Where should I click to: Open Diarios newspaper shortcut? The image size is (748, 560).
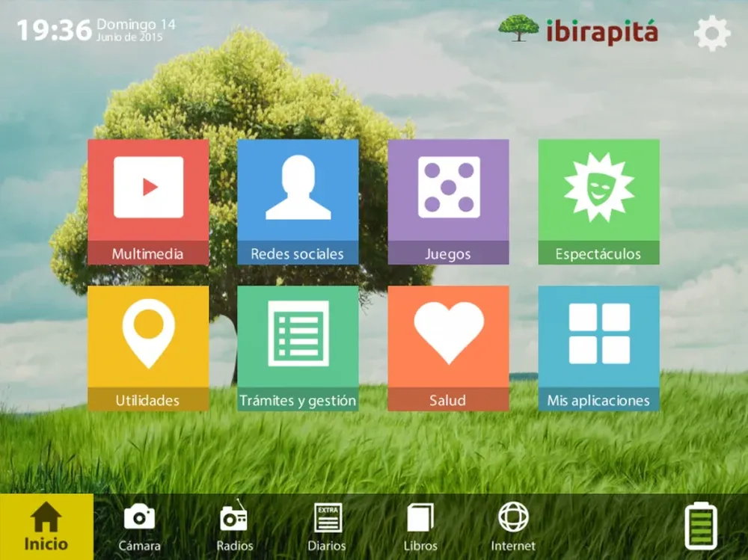[x=327, y=526]
